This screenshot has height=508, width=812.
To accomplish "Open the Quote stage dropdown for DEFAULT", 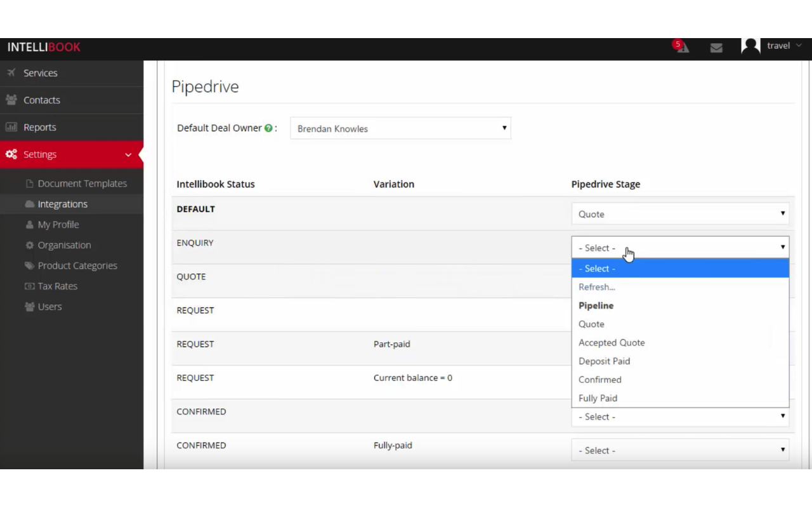I will [x=679, y=214].
